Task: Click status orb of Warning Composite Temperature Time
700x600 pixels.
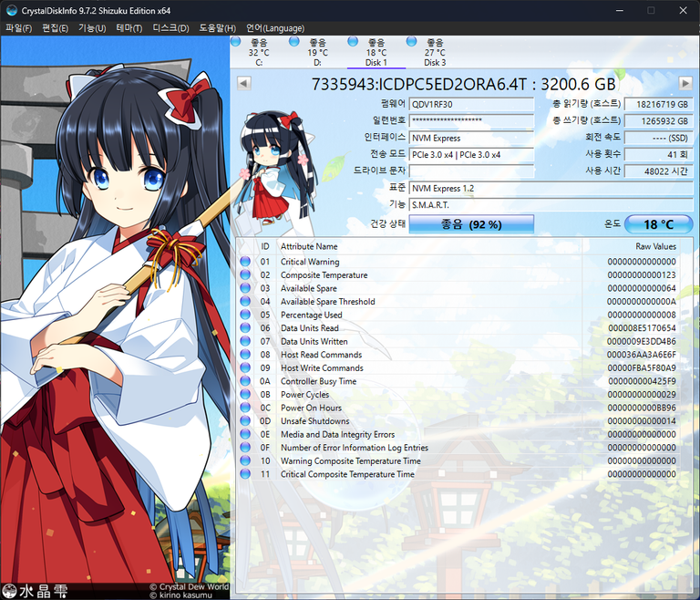Action: coord(245,460)
